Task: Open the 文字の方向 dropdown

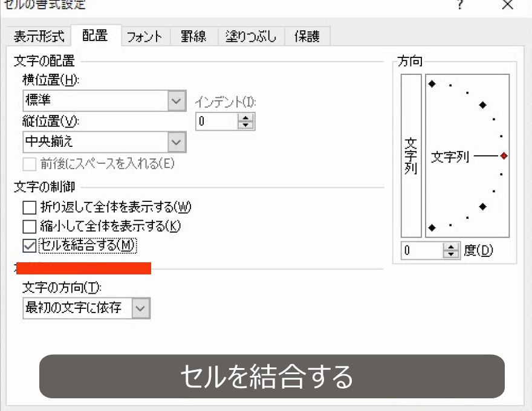Action: pos(141,308)
